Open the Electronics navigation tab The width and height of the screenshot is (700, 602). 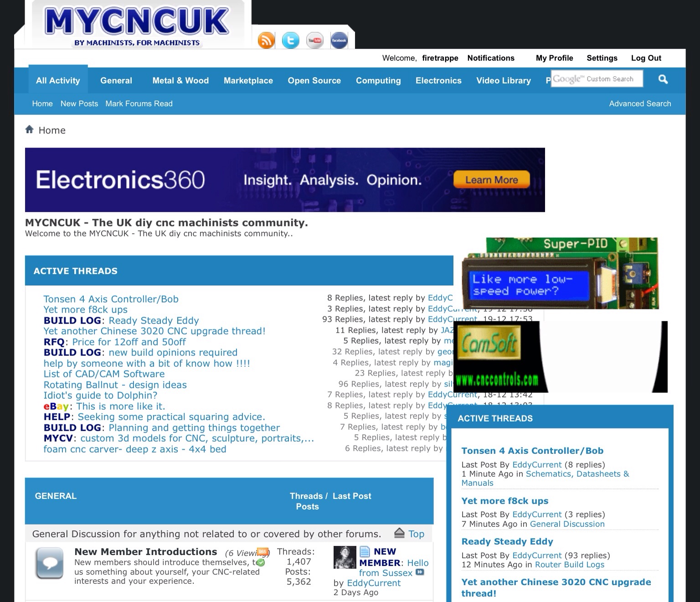pos(438,81)
